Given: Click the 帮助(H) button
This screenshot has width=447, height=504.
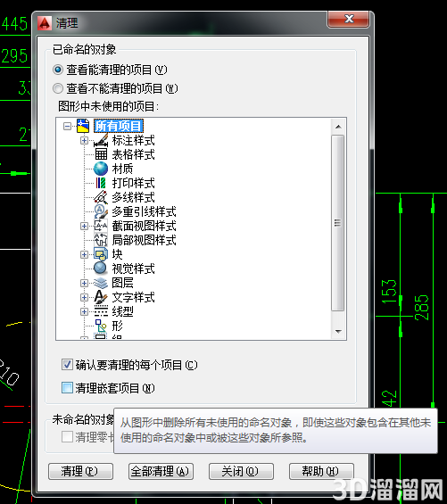Looking at the screenshot, I should pyautogui.click(x=321, y=471).
